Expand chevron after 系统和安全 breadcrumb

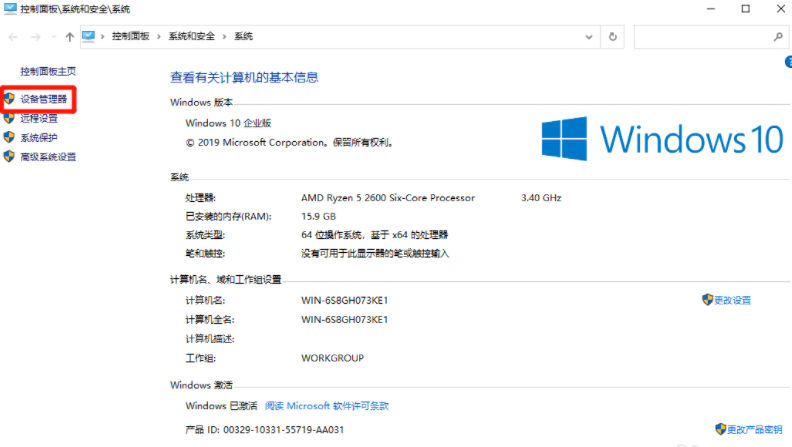tap(224, 36)
